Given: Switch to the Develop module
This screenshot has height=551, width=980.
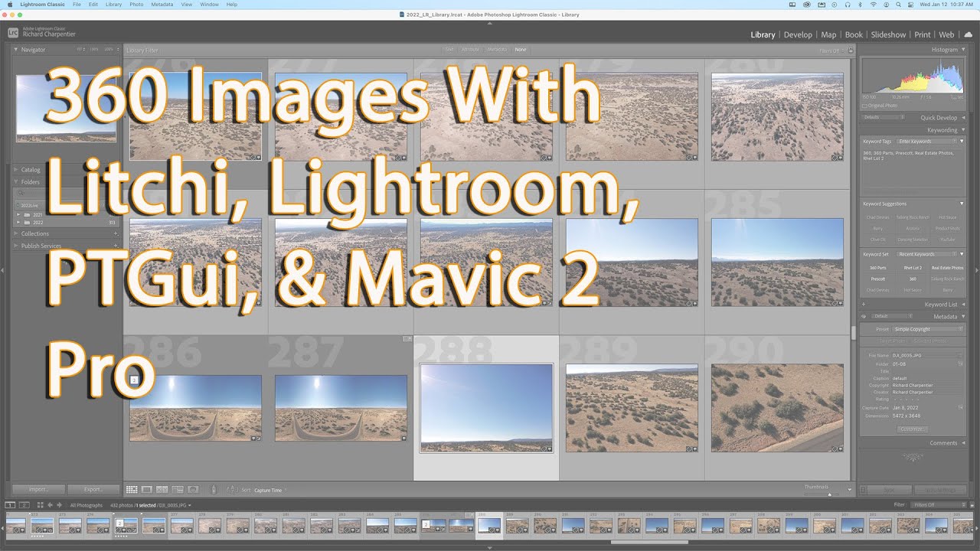Looking at the screenshot, I should pos(798,34).
